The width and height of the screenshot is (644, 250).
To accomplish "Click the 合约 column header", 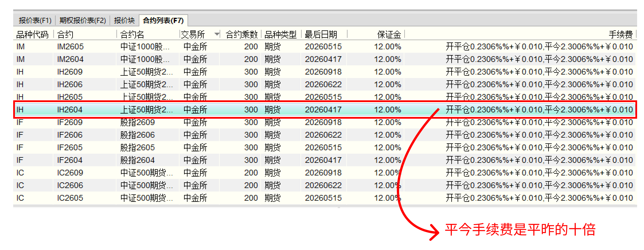I will pos(65,35).
